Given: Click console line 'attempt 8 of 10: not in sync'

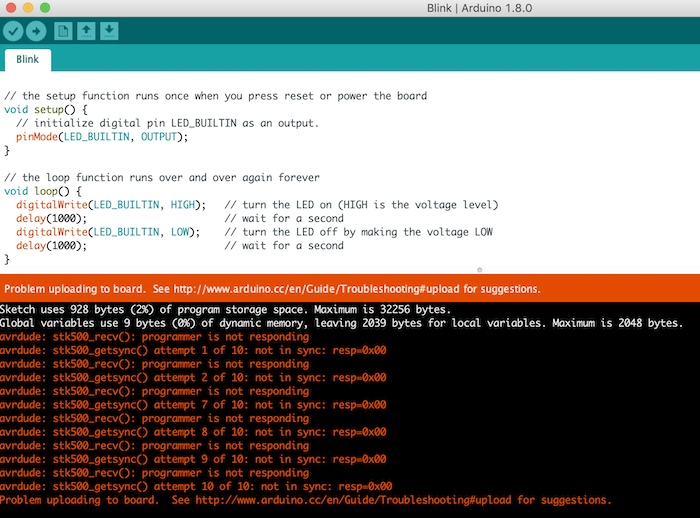Looking at the screenshot, I should [x=193, y=432].
